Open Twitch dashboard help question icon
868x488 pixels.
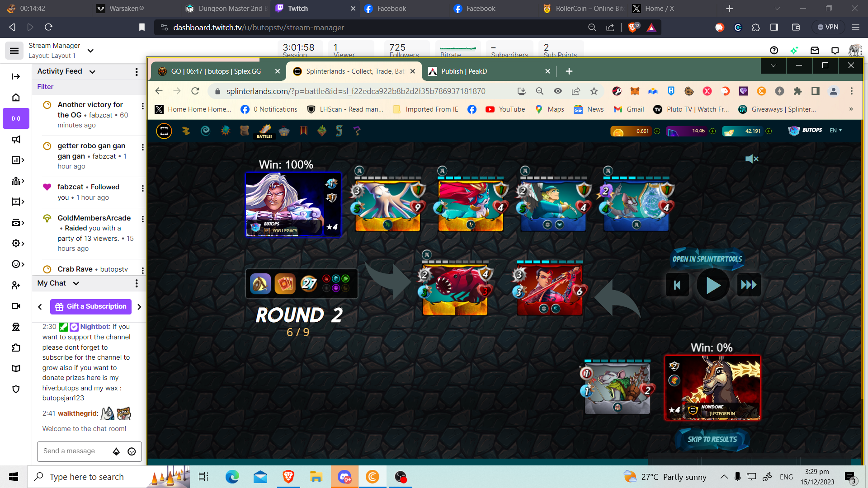pyautogui.click(x=774, y=51)
